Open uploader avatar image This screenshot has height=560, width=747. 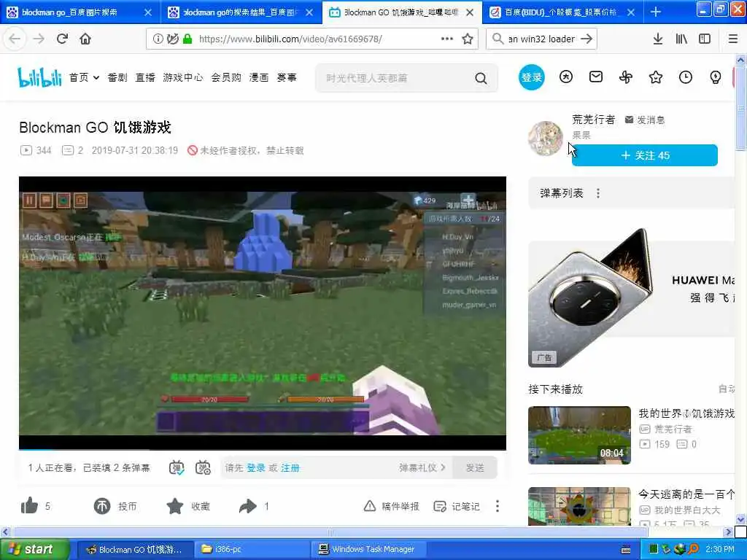[546, 138]
